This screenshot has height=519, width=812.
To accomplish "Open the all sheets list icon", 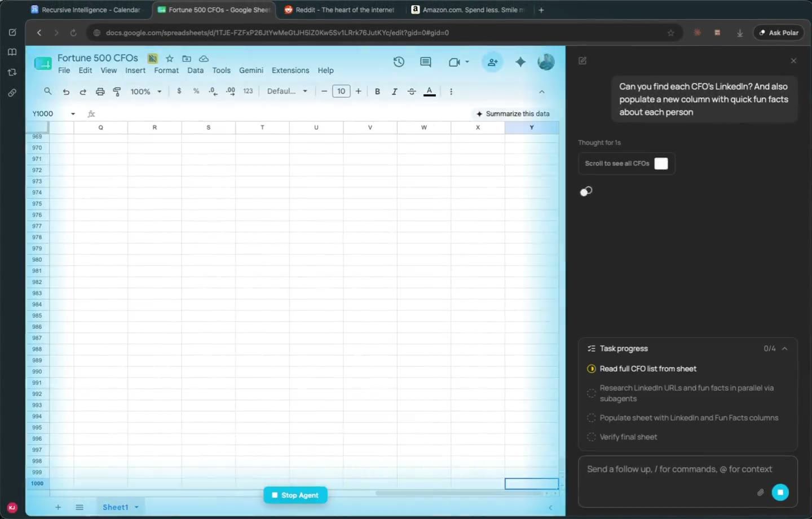I will pyautogui.click(x=80, y=507).
